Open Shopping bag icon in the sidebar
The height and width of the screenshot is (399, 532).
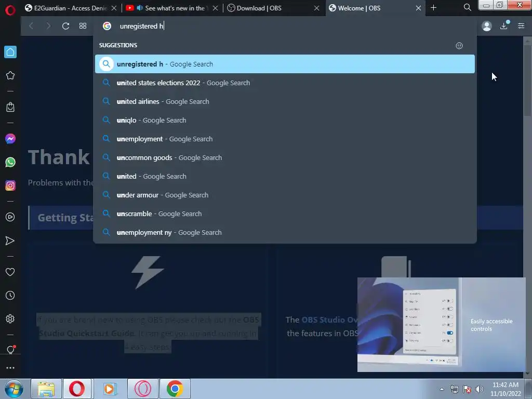click(x=10, y=107)
